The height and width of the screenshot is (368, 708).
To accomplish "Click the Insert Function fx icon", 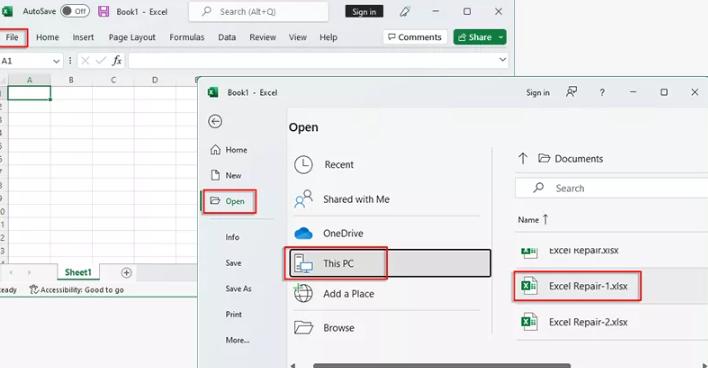I will [x=117, y=61].
